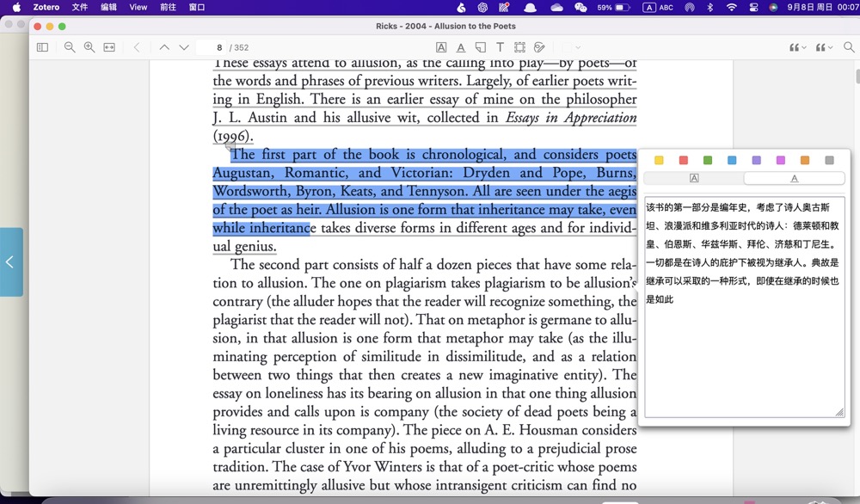Click the word 'Wordsworth' in highlighted text
This screenshot has height=504, width=860.
pos(252,191)
